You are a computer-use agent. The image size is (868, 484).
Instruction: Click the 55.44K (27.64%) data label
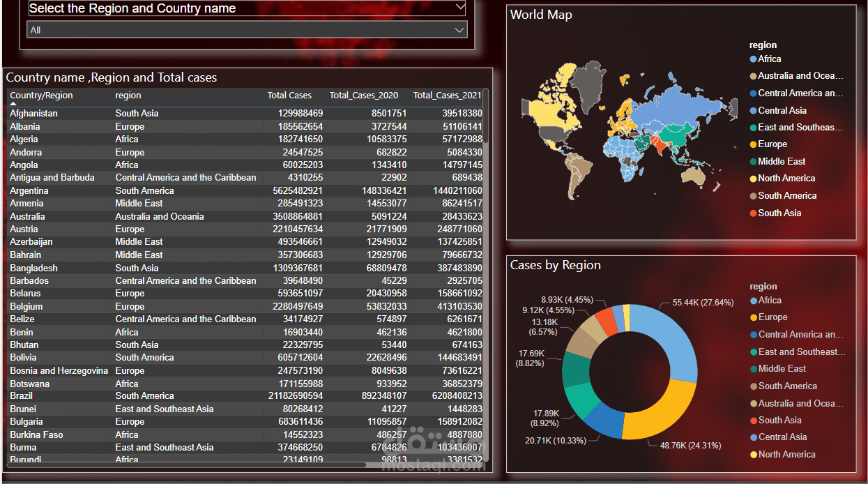point(703,303)
